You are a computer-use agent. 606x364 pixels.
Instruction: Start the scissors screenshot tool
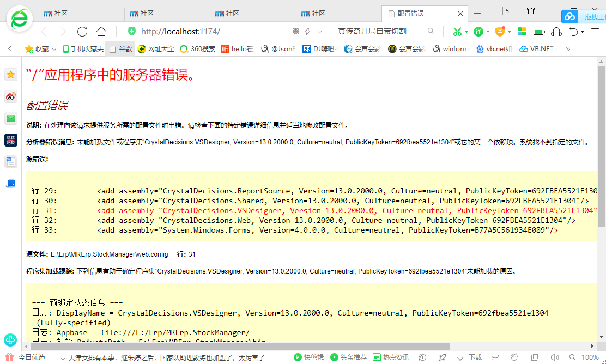457,32
